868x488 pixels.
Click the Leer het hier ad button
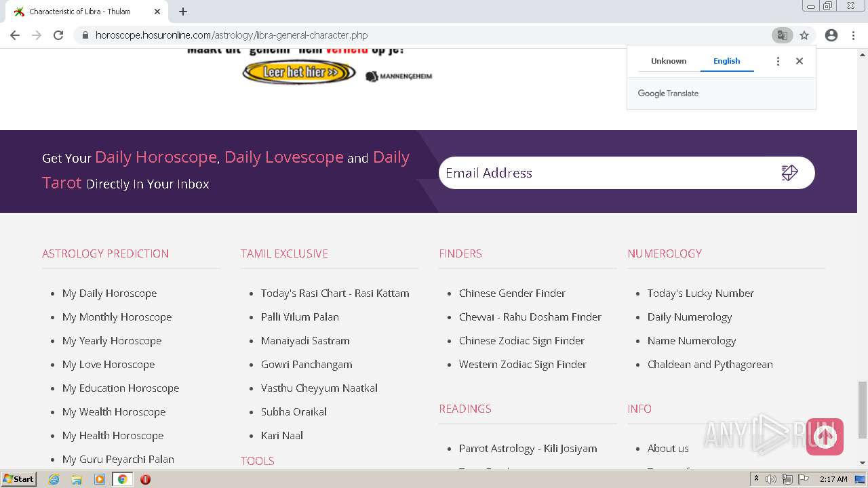tap(299, 72)
